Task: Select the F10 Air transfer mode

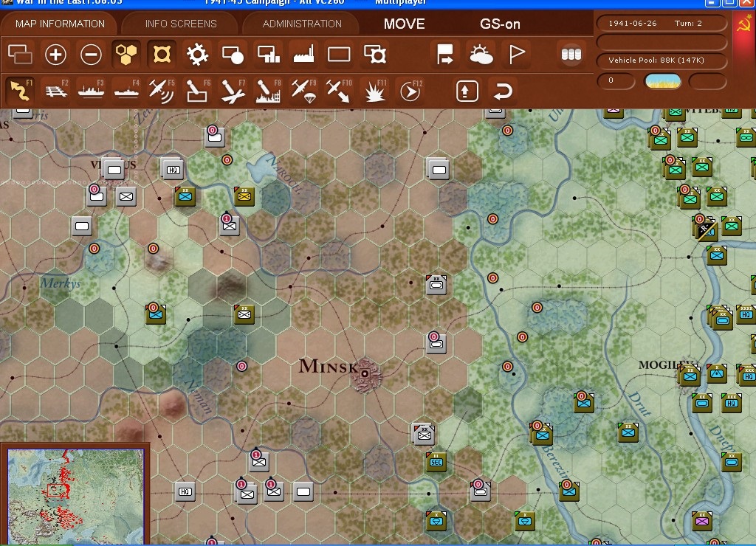Action: [x=339, y=91]
